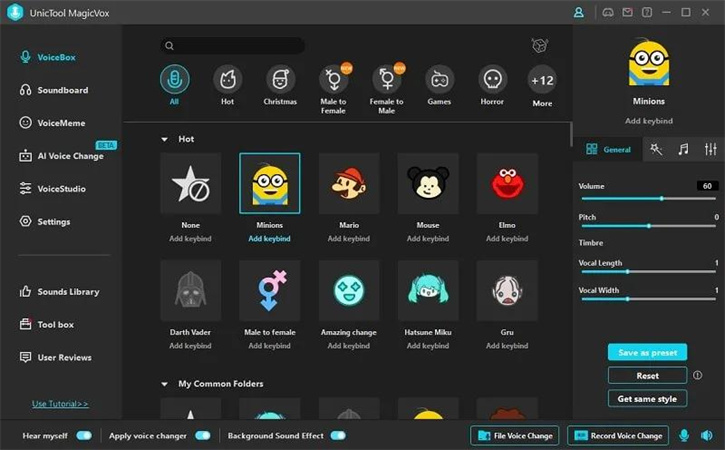Show +12 More categories
Image resolution: width=725 pixels, height=450 pixels.
(542, 80)
